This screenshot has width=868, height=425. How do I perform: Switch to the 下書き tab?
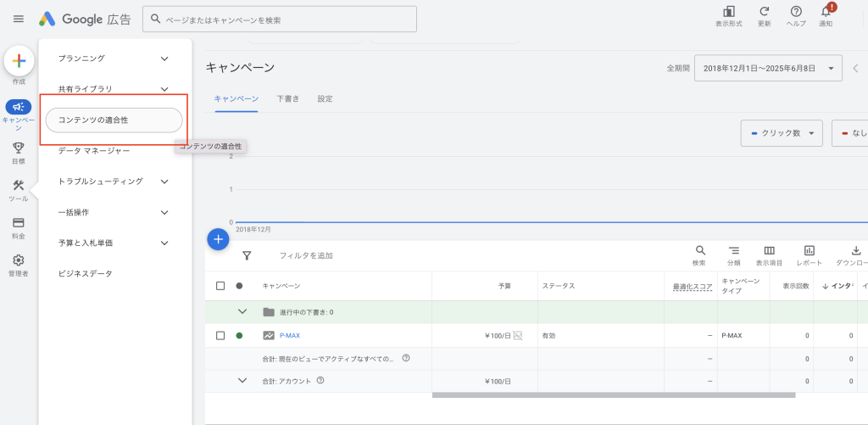pyautogui.click(x=287, y=98)
